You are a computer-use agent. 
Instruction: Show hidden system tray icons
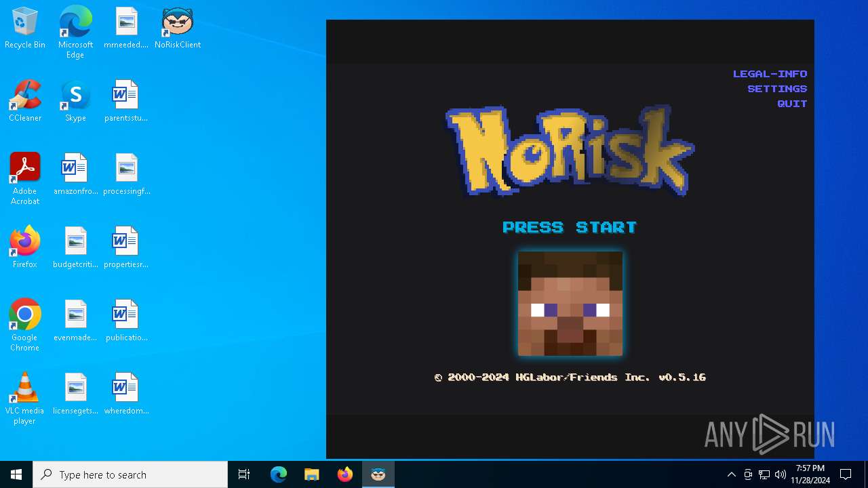click(731, 474)
